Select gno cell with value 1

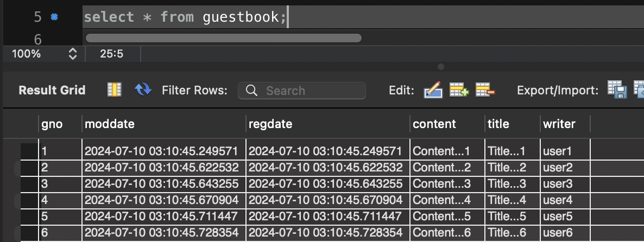coord(61,151)
